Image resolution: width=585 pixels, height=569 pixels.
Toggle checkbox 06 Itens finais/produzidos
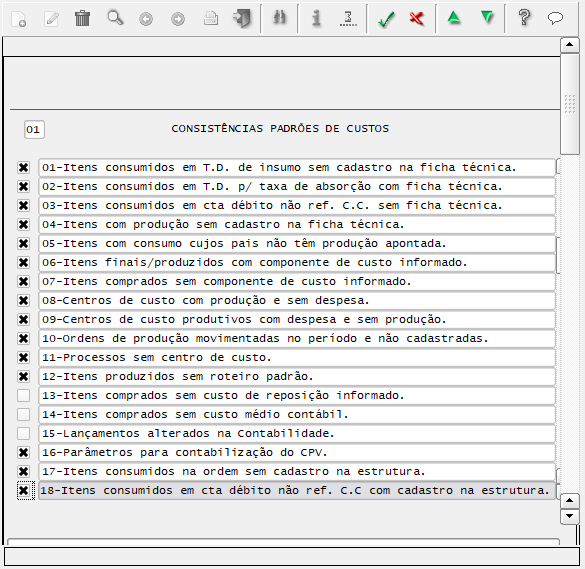click(x=24, y=263)
